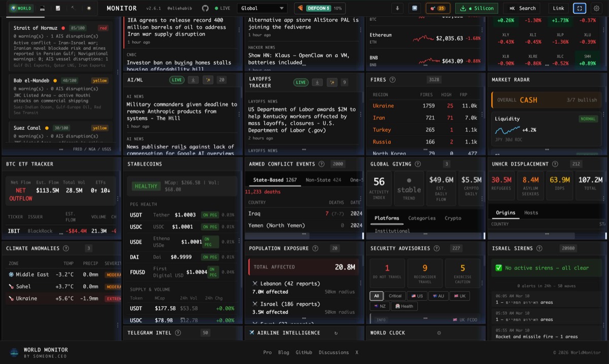609x364 pixels.
Task: Open the Global region dropdown
Action: pyautogui.click(x=262, y=8)
